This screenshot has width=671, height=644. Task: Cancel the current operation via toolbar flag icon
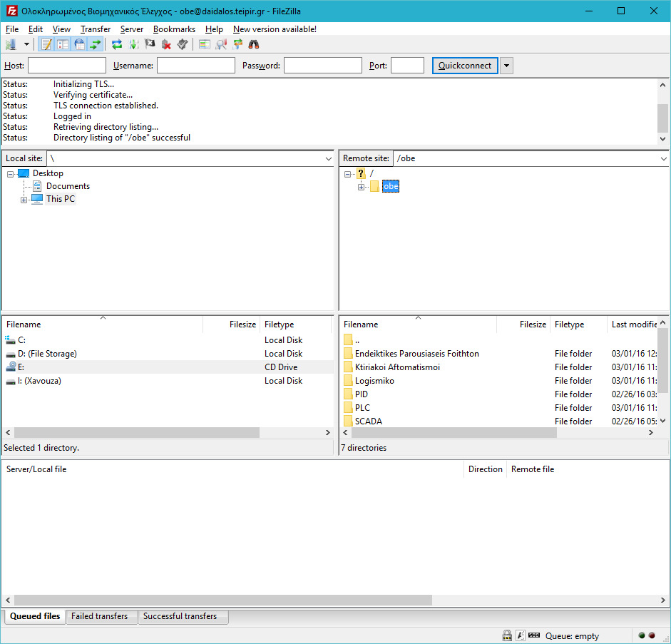pos(150,44)
